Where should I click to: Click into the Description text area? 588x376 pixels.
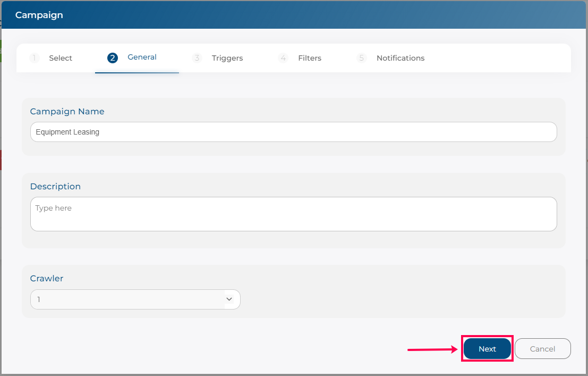(x=293, y=214)
